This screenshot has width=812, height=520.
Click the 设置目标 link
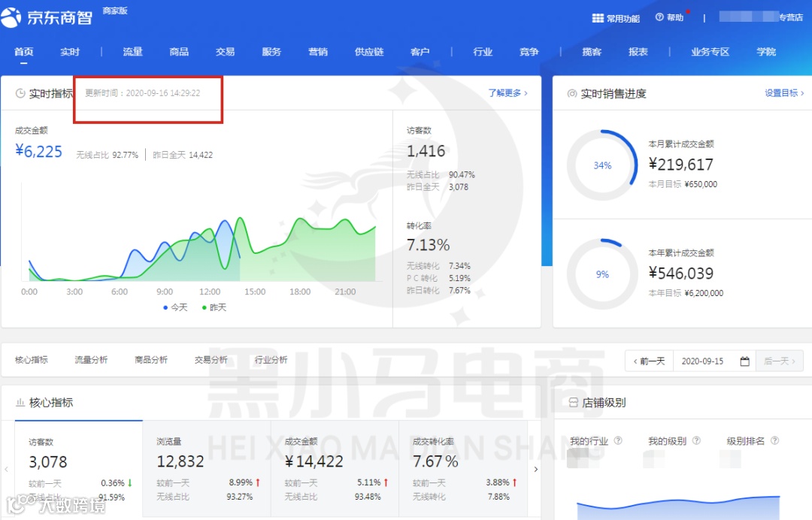click(784, 93)
